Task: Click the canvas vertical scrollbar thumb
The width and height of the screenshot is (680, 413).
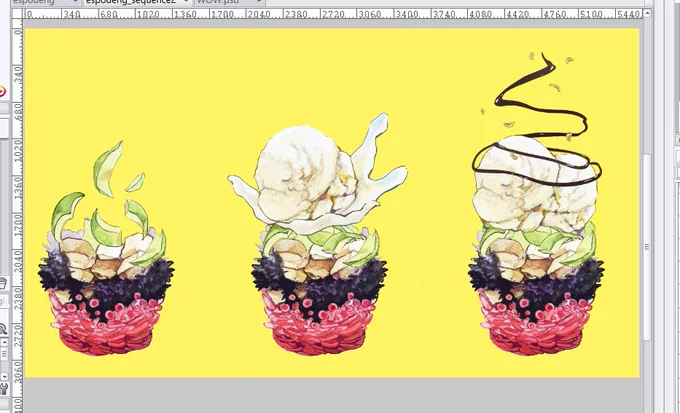Action: (x=647, y=247)
